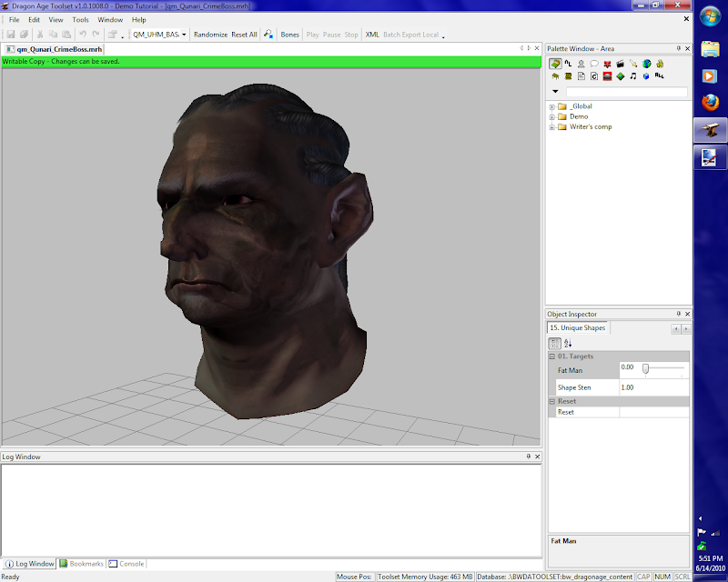Open the Tools menu
This screenshot has width=728, height=582.
click(81, 19)
